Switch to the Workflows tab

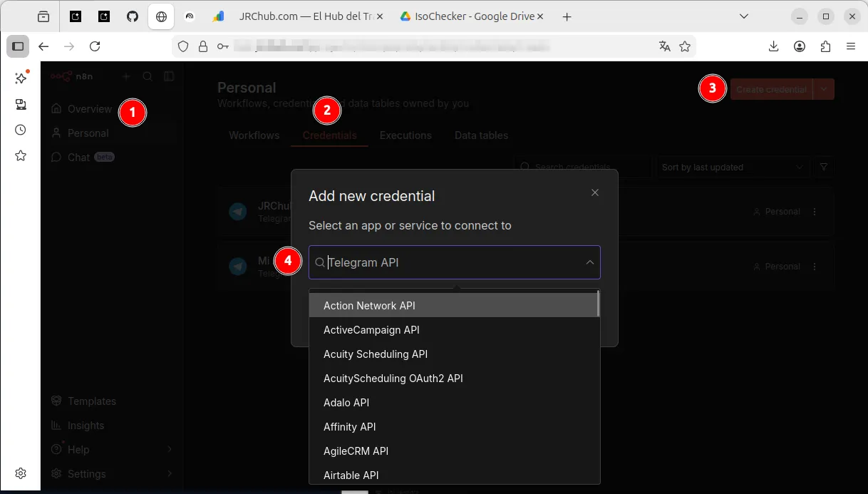tap(254, 135)
